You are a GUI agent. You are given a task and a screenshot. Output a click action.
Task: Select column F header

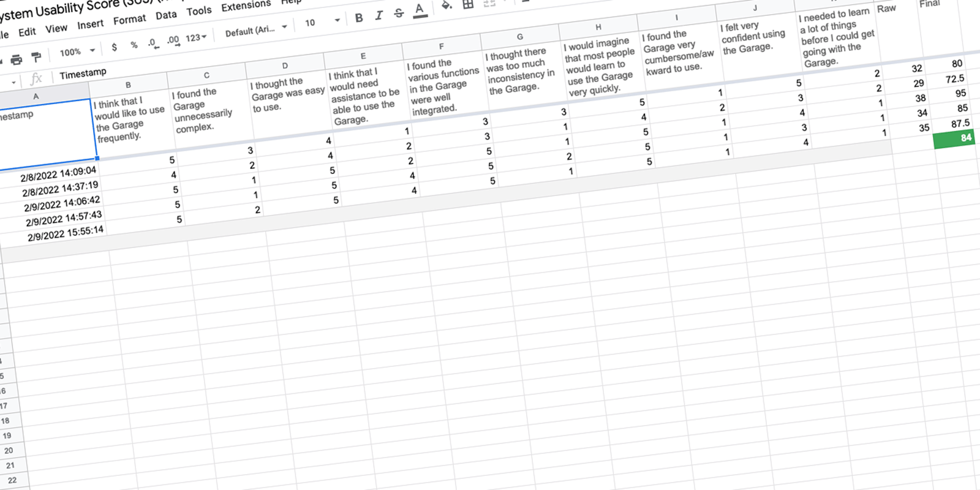pyautogui.click(x=442, y=46)
